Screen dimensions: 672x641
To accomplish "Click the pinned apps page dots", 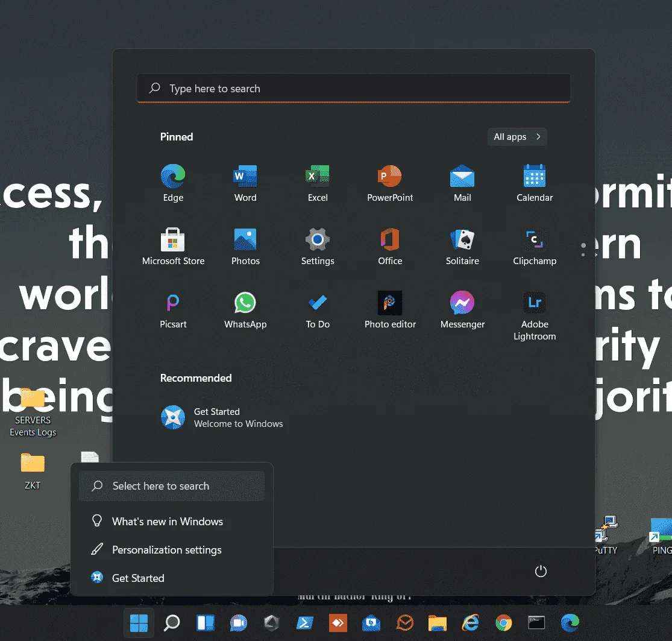I will coord(583,250).
